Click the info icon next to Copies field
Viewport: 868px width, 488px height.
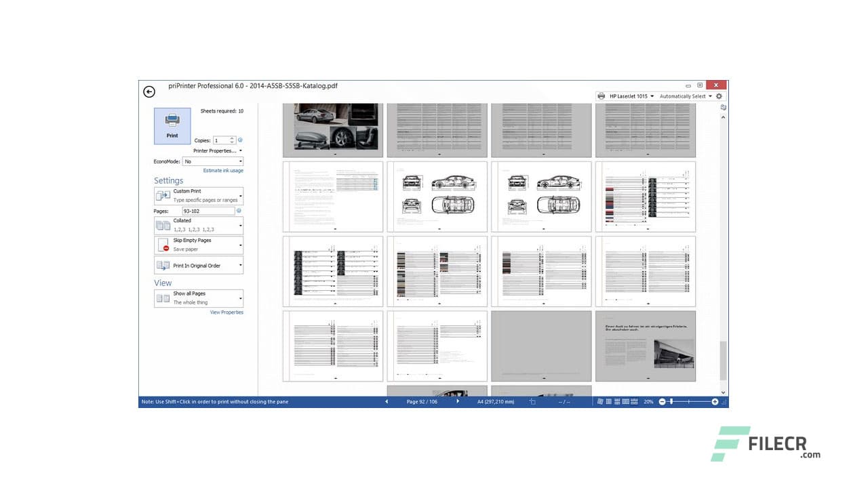point(241,140)
